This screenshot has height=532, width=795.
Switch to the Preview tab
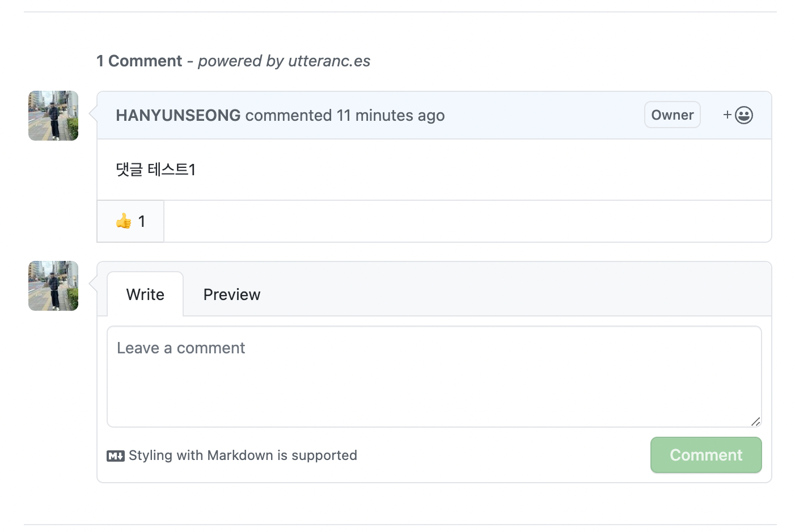coord(232,294)
